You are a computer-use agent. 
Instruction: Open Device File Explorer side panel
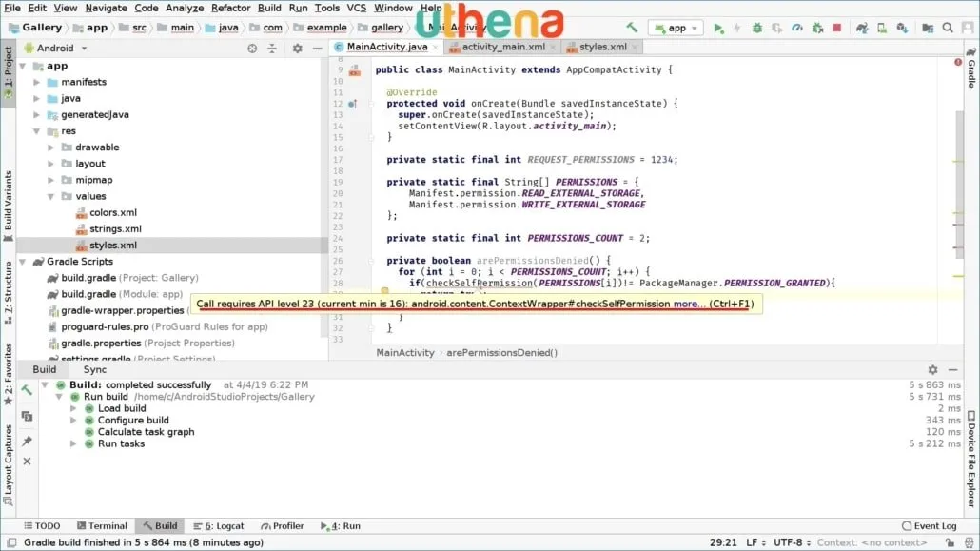coord(971,459)
